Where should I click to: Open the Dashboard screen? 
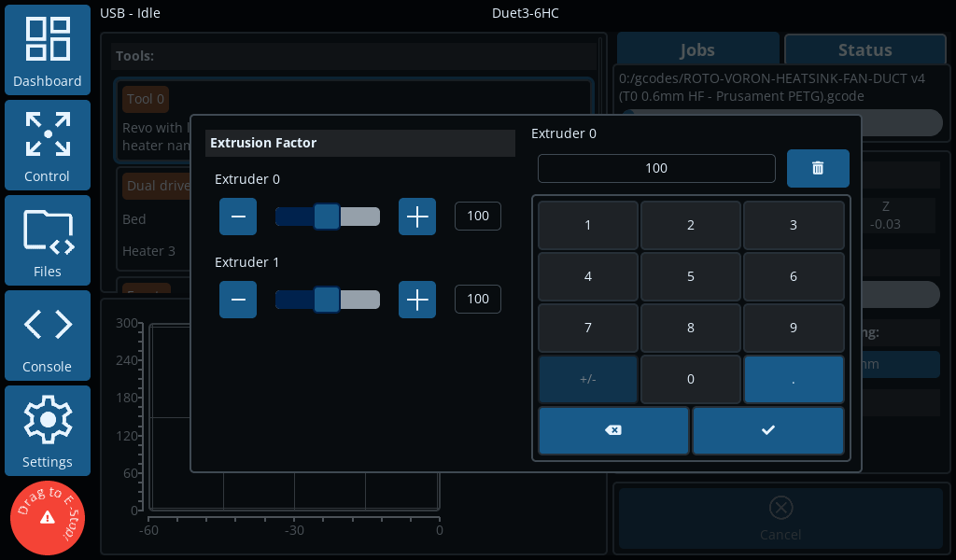(x=48, y=51)
